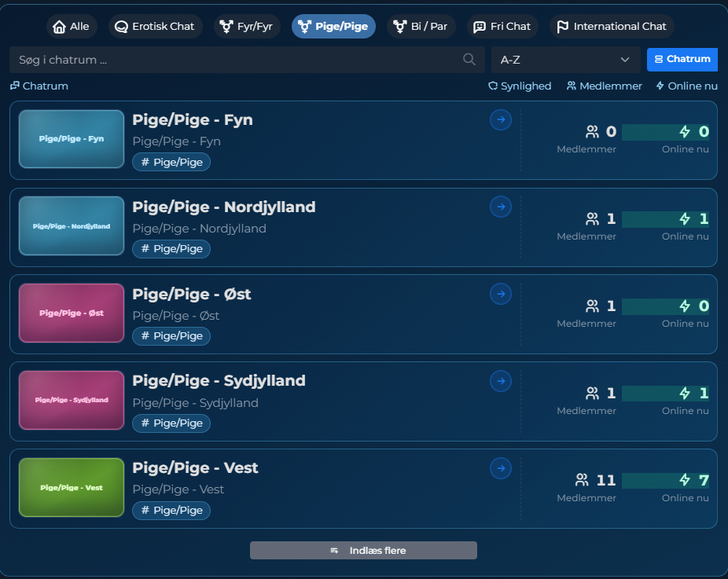Open the International Chat section
728x579 pixels.
(x=611, y=26)
